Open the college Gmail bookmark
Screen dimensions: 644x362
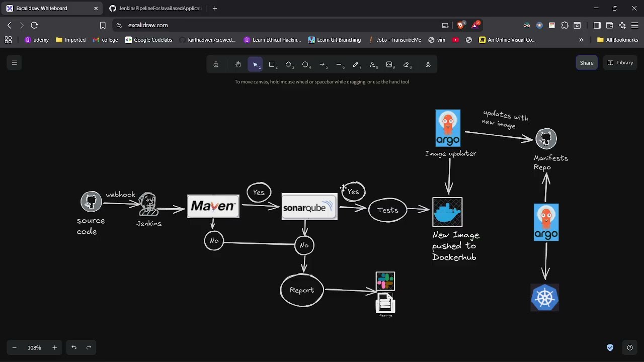[x=105, y=40]
